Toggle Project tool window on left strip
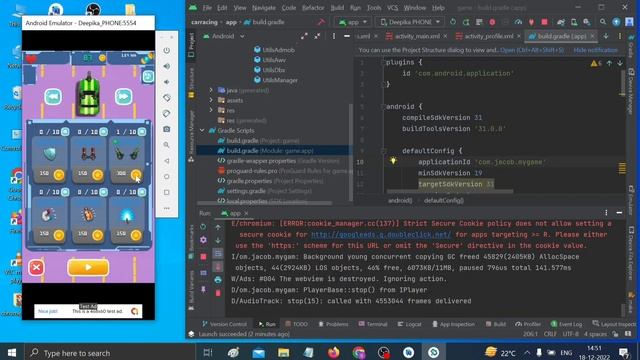 click(x=191, y=45)
